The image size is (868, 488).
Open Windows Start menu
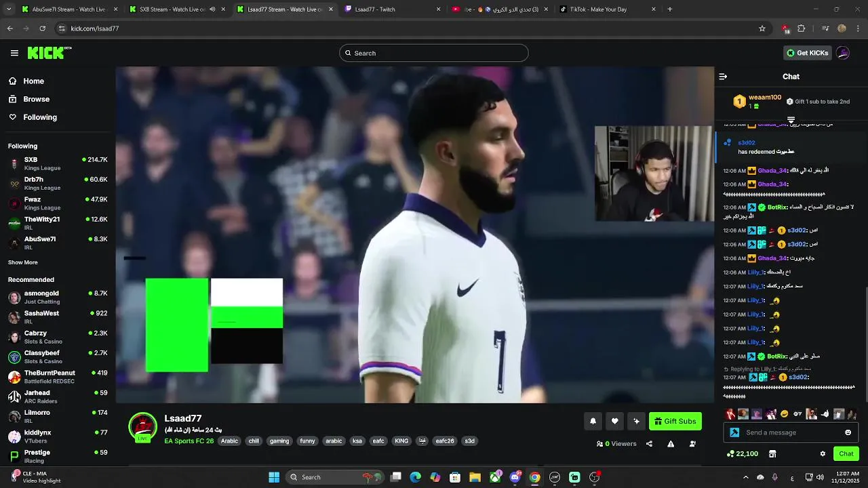(274, 477)
